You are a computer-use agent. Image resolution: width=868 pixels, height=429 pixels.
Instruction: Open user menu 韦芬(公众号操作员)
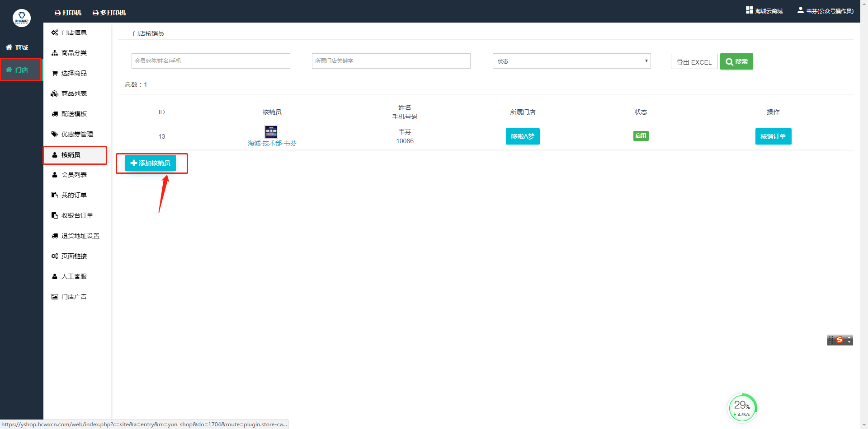click(x=826, y=11)
